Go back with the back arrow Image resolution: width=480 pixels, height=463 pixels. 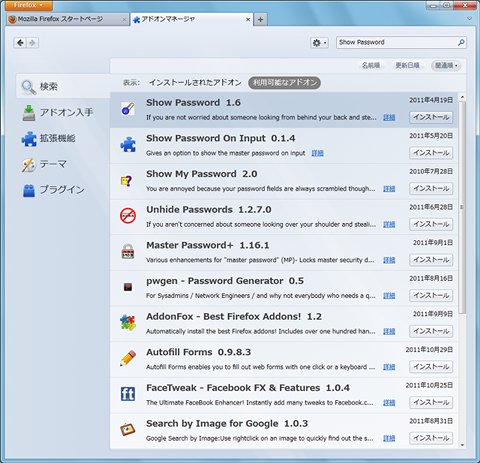[x=20, y=43]
